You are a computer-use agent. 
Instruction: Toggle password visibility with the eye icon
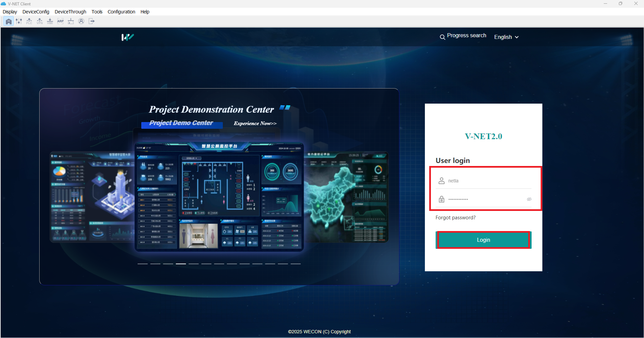point(529,199)
